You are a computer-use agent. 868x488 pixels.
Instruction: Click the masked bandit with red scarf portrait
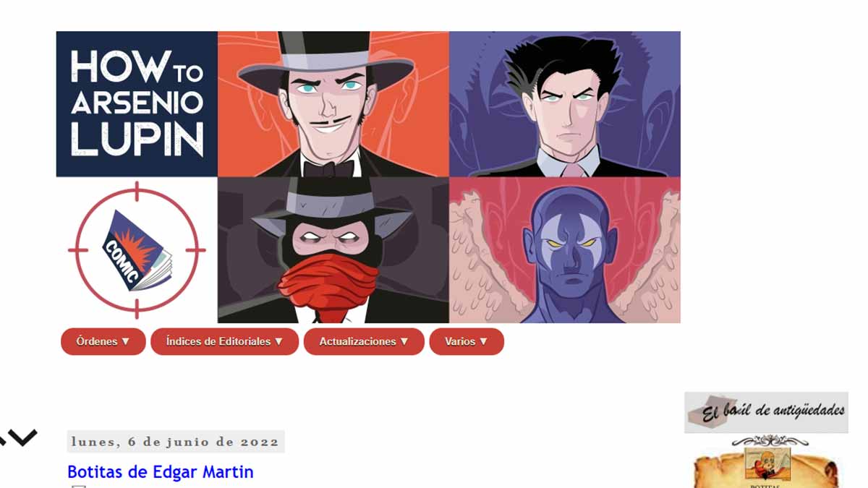(x=333, y=250)
